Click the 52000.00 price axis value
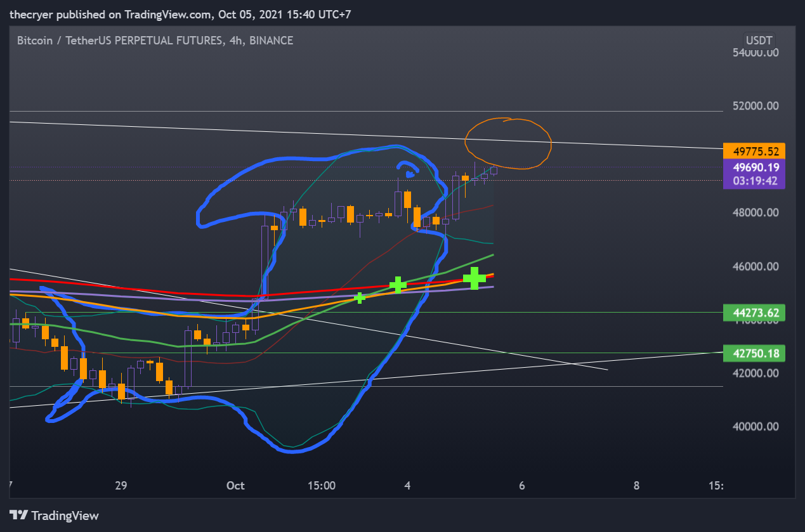The width and height of the screenshot is (805, 532). coord(755,106)
